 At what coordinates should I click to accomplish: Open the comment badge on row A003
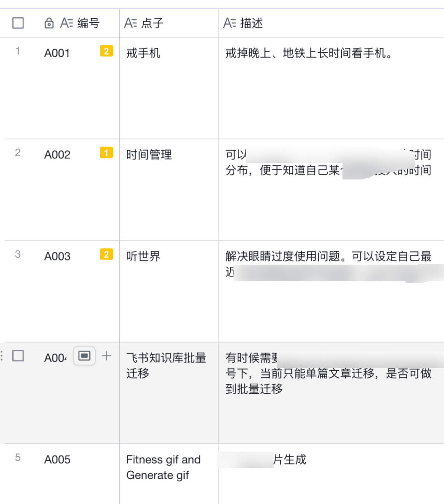[x=106, y=254]
